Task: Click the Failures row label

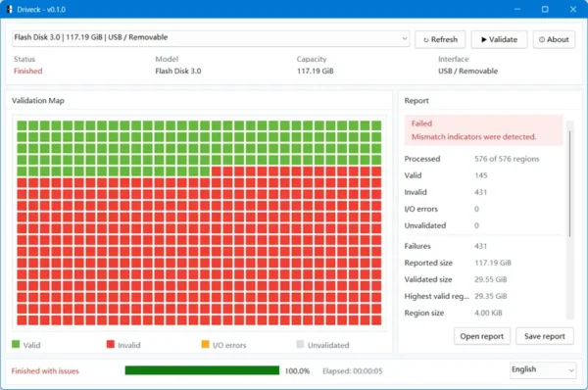Action: [x=417, y=246]
